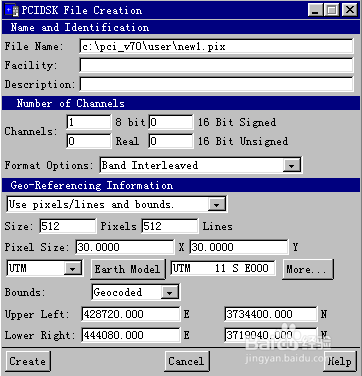
Task: Minimize the PCIDSK File Creation window
Action: (x=315, y=10)
